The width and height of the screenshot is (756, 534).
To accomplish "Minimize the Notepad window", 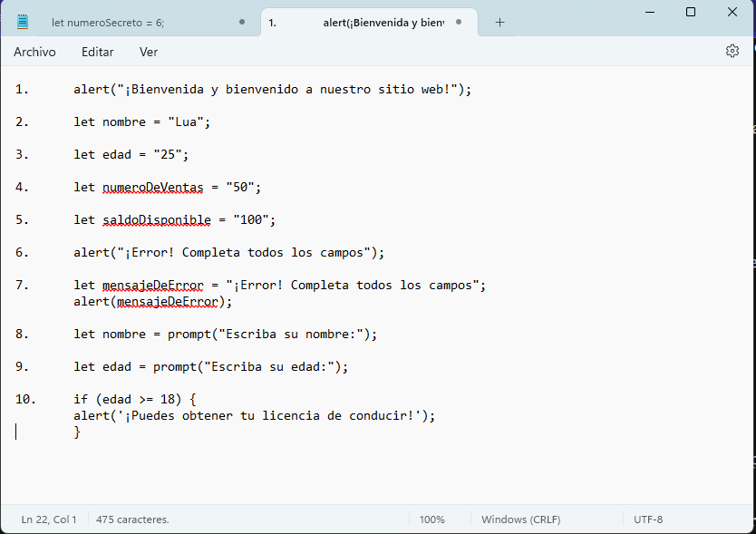I will tap(650, 12).
